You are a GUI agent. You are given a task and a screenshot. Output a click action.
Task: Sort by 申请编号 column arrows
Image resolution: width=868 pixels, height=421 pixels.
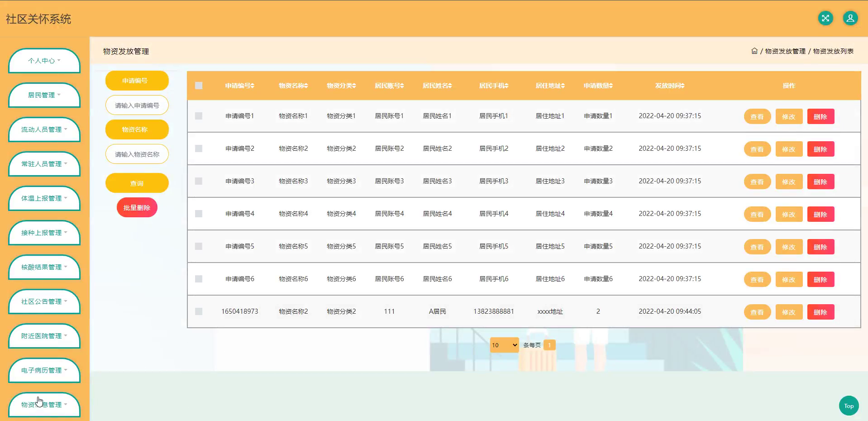tap(253, 86)
